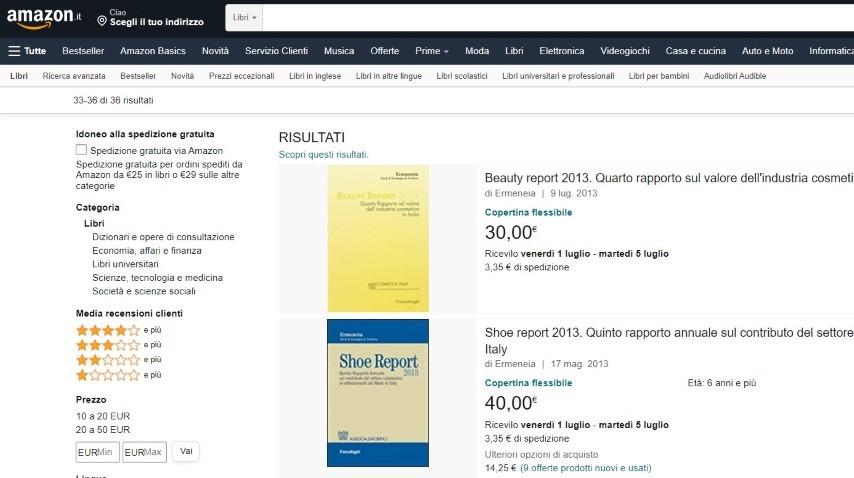Filter by four stars and up
854x478 pixels.
coord(119,330)
